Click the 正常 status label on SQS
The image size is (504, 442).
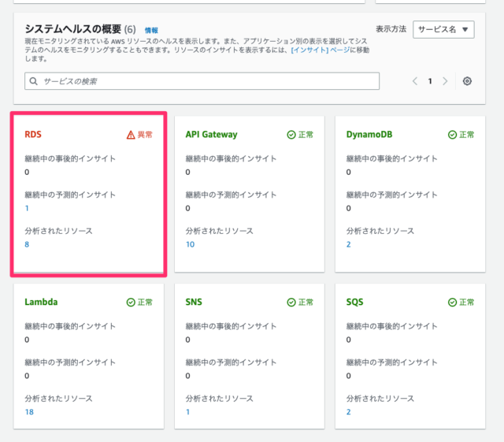tap(467, 303)
